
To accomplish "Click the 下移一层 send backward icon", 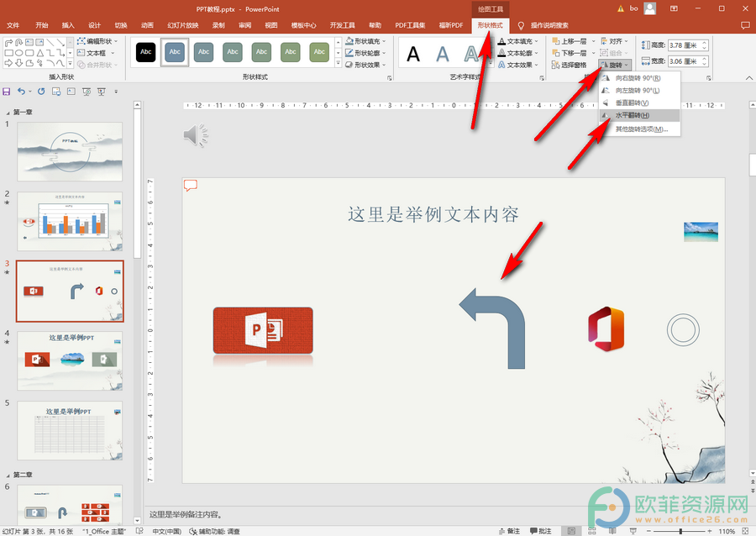I will (x=556, y=53).
